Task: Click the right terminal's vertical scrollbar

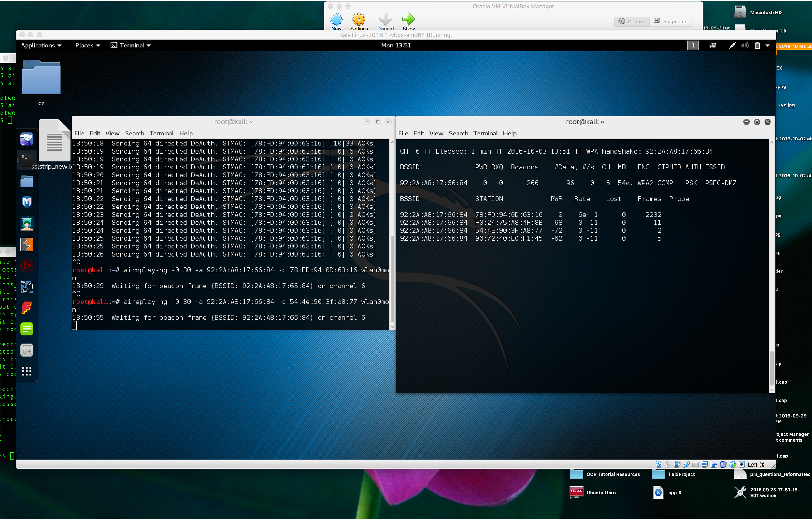Action: click(x=771, y=369)
